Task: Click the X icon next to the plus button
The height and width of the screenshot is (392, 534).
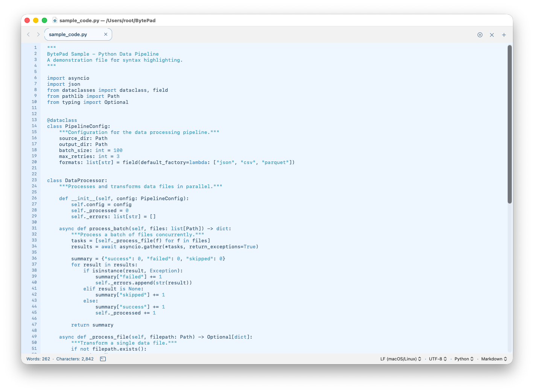Action: (492, 35)
